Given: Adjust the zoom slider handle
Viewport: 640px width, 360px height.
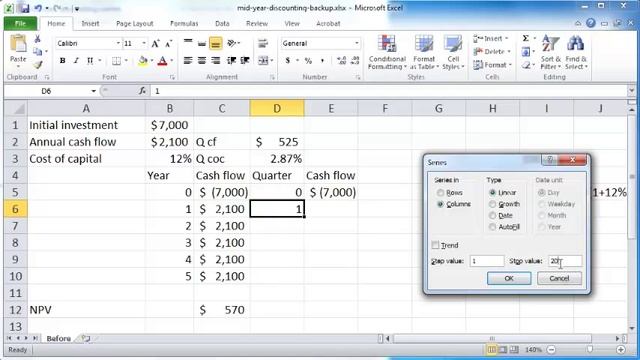Looking at the screenshot, I should [x=589, y=349].
